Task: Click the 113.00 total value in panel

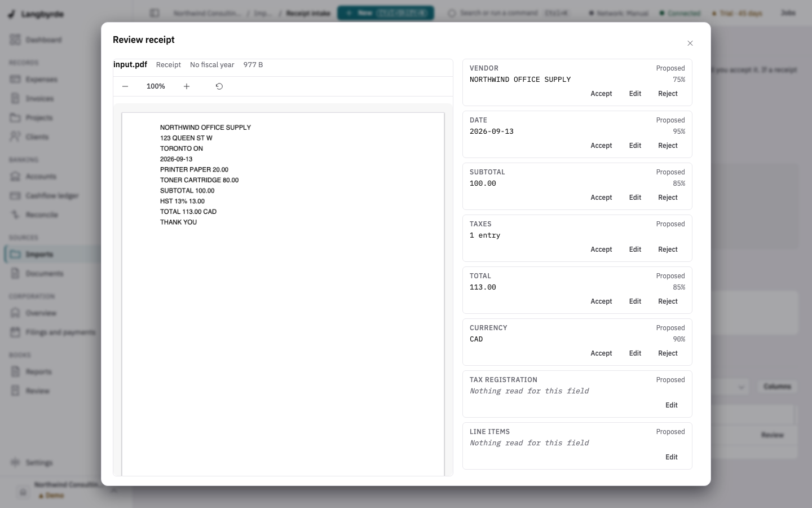Action: [x=483, y=287]
